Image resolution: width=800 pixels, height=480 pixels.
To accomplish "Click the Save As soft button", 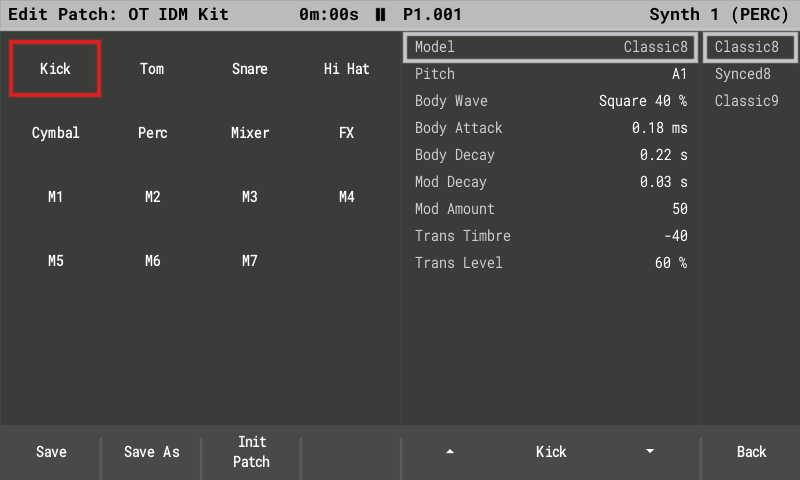I will 152,452.
